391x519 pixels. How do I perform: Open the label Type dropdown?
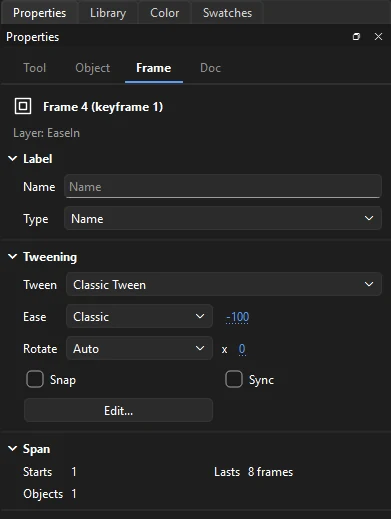pyautogui.click(x=223, y=218)
